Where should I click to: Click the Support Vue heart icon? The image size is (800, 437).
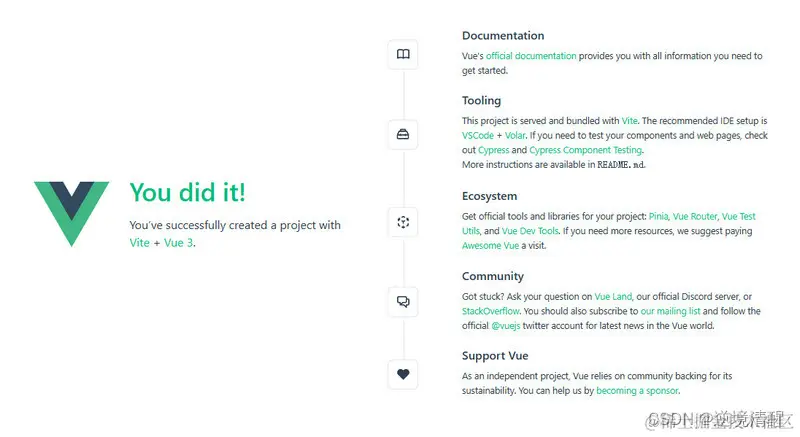403,374
